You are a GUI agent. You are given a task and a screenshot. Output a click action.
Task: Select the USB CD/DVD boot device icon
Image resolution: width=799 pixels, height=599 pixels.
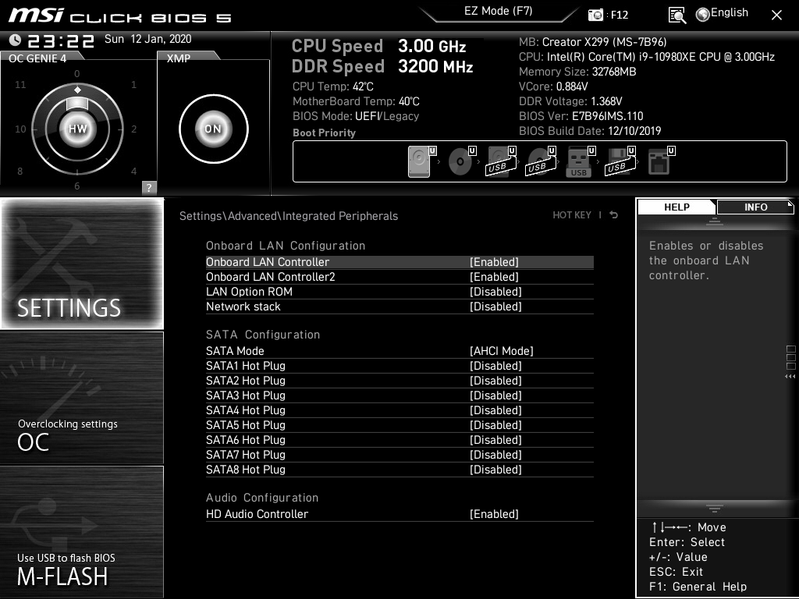pos(540,162)
